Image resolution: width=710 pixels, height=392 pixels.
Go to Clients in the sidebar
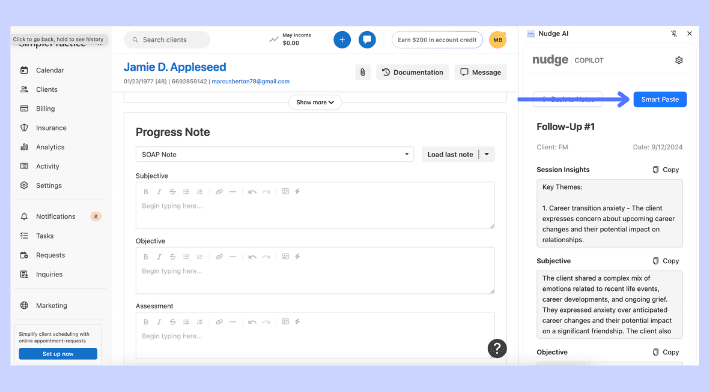click(x=47, y=90)
